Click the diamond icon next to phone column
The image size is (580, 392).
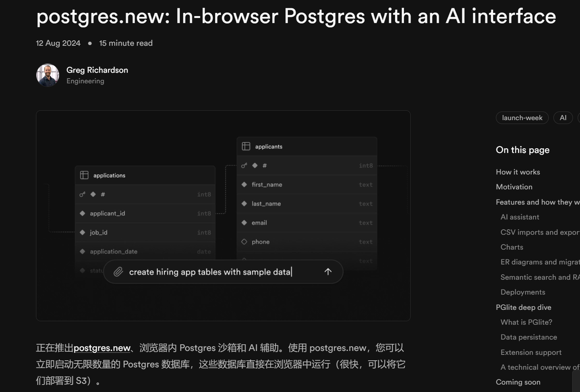pos(244,241)
